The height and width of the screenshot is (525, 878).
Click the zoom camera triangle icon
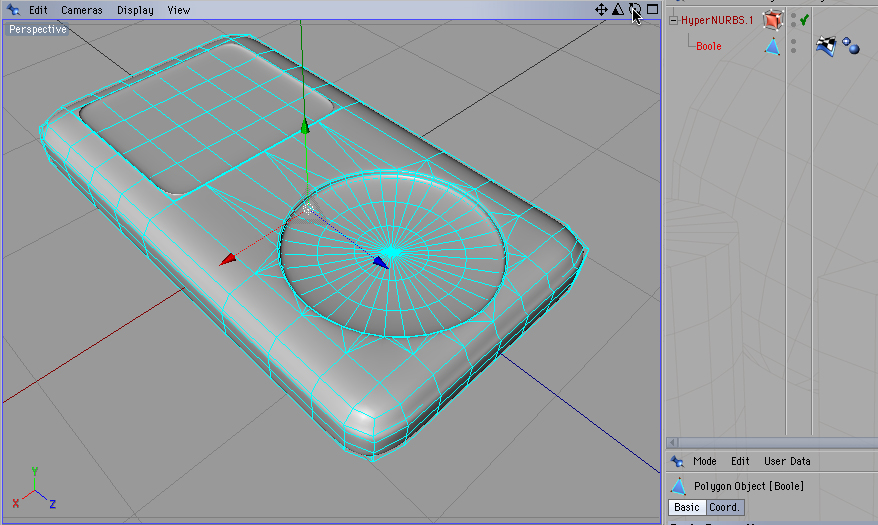coord(618,10)
